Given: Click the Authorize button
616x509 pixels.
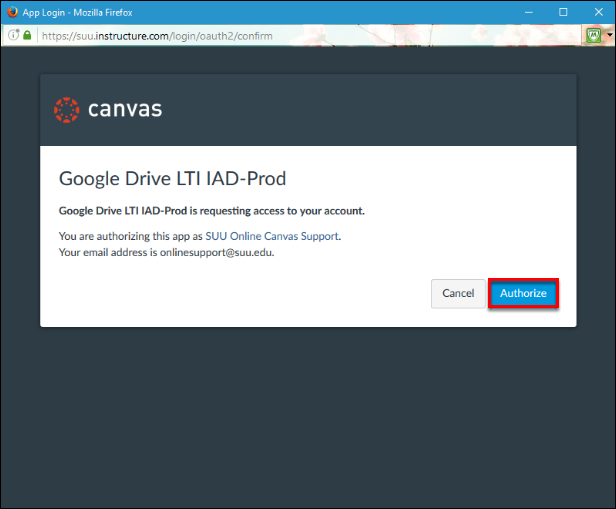Looking at the screenshot, I should [x=523, y=293].
